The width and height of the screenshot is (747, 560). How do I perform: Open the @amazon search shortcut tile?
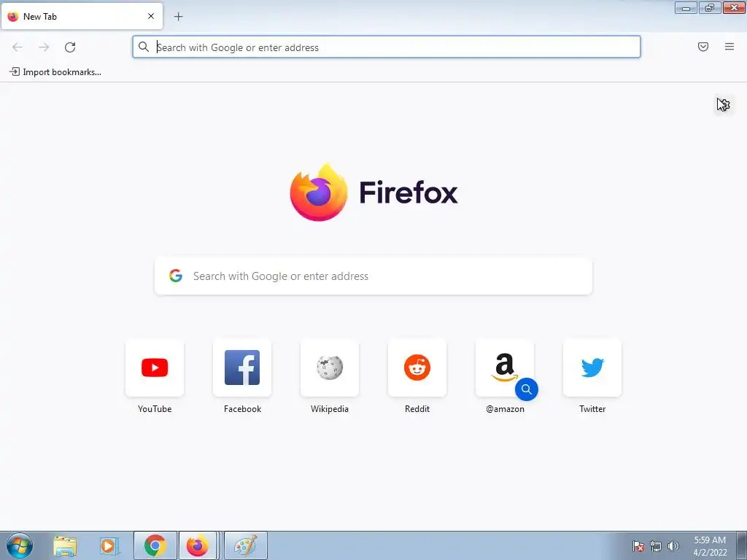point(505,367)
